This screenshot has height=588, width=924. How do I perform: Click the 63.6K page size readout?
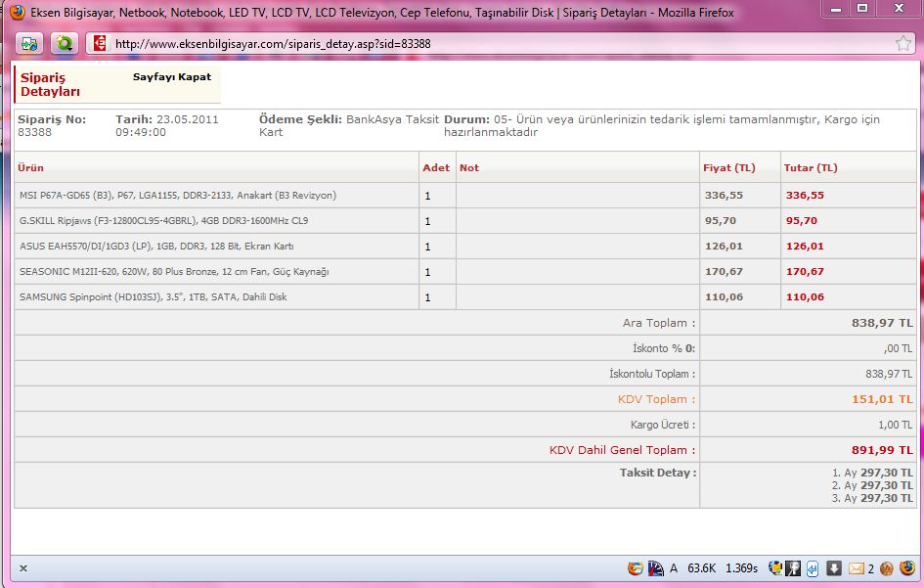(x=701, y=568)
